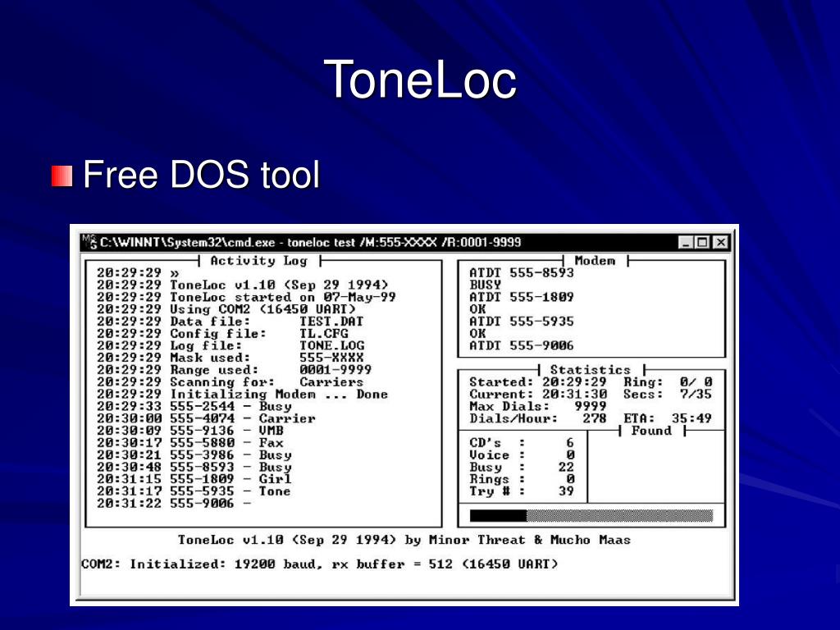Click the 'Try # : 39' counter

[522, 491]
